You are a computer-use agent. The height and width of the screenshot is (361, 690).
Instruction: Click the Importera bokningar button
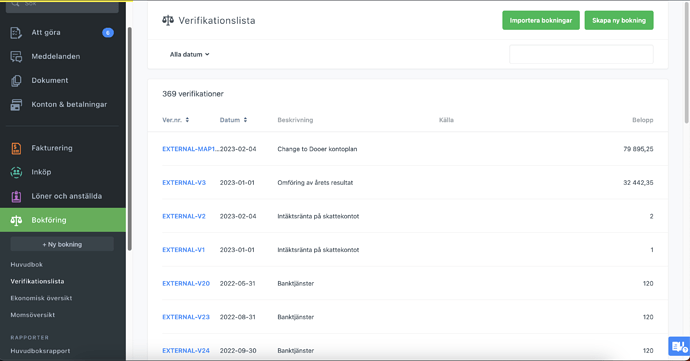[541, 20]
